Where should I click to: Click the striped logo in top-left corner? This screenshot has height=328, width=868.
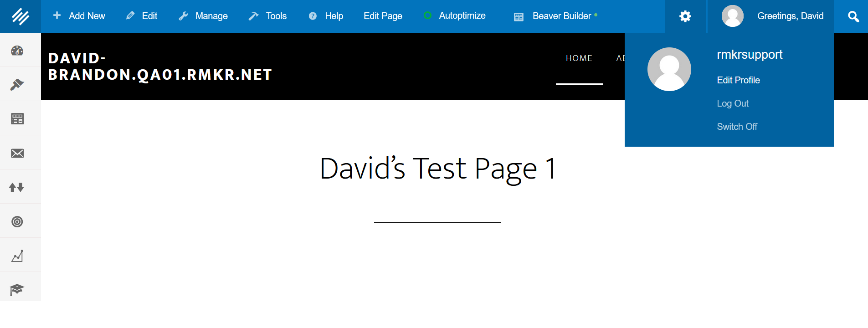(21, 16)
